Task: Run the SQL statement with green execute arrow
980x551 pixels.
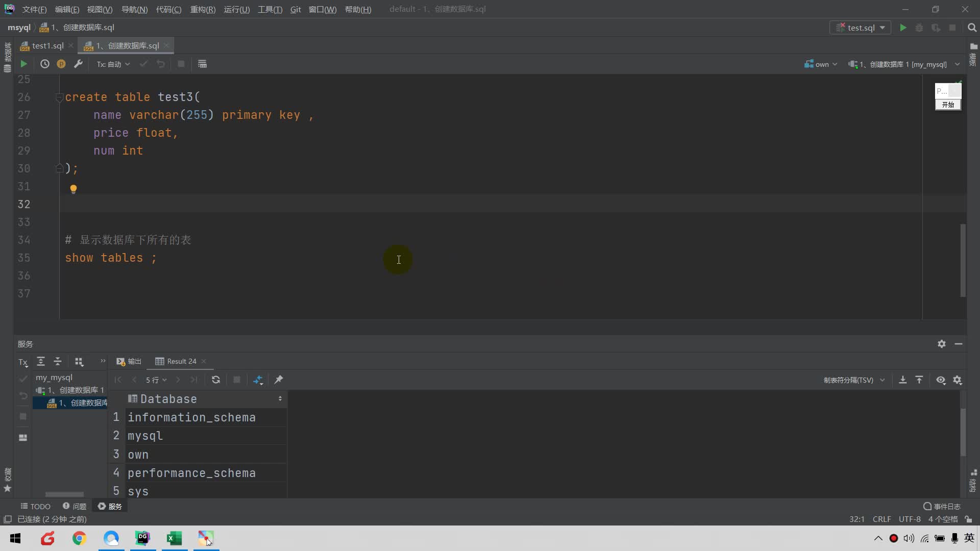Action: tap(23, 64)
